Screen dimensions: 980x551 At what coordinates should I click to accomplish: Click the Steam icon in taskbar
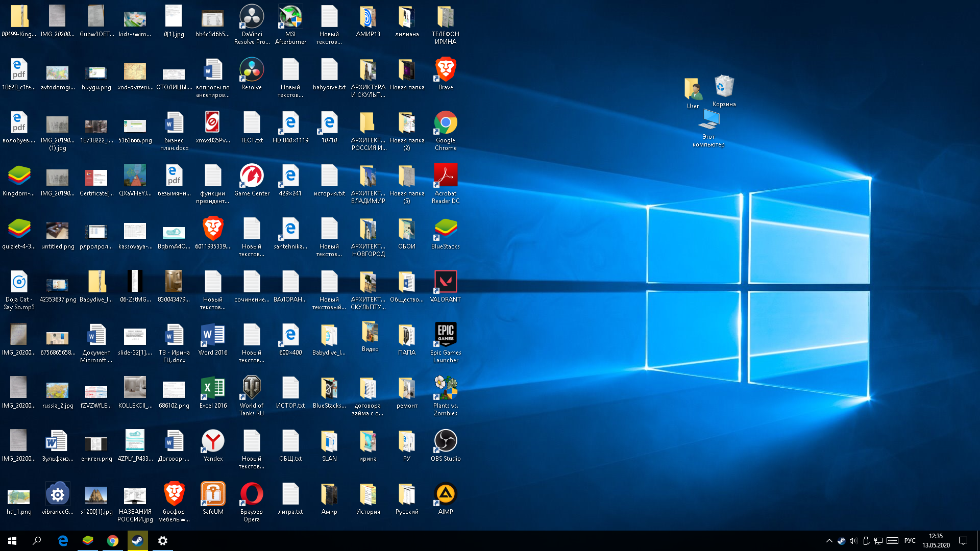tap(137, 540)
